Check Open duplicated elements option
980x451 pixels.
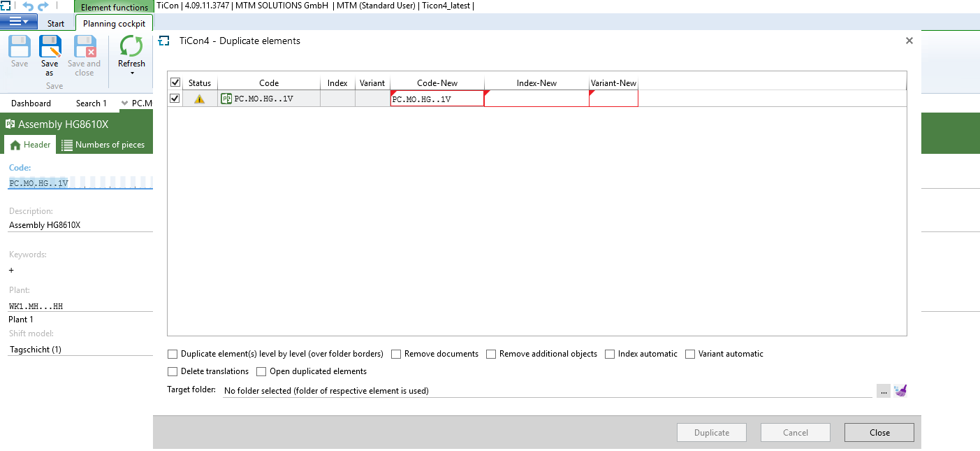(261, 372)
